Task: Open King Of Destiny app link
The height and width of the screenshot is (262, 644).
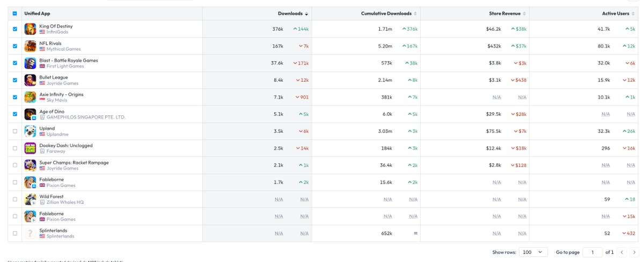Action: (56, 26)
